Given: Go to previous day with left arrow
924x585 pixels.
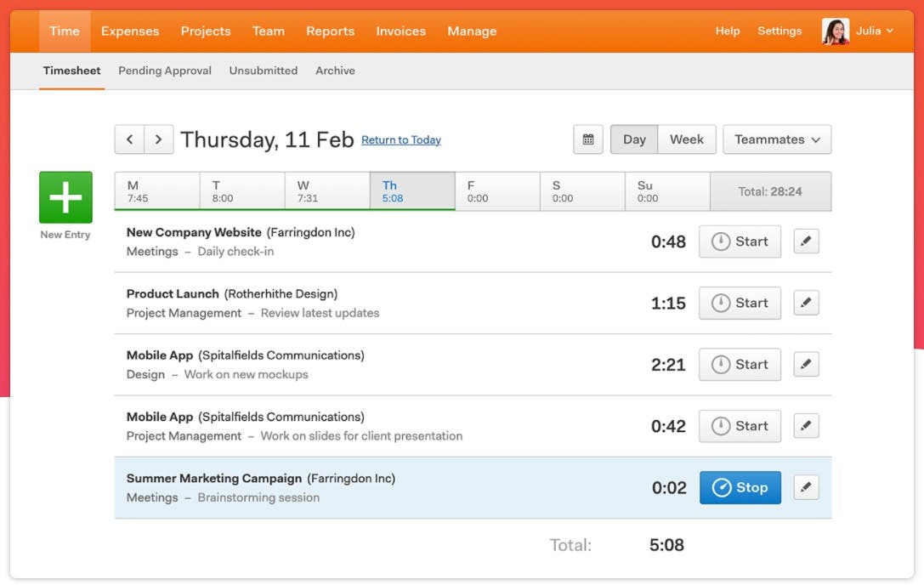Looking at the screenshot, I should (129, 139).
